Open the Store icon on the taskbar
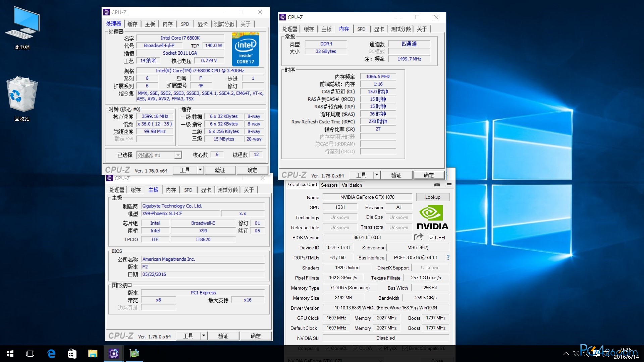 pos(72,354)
